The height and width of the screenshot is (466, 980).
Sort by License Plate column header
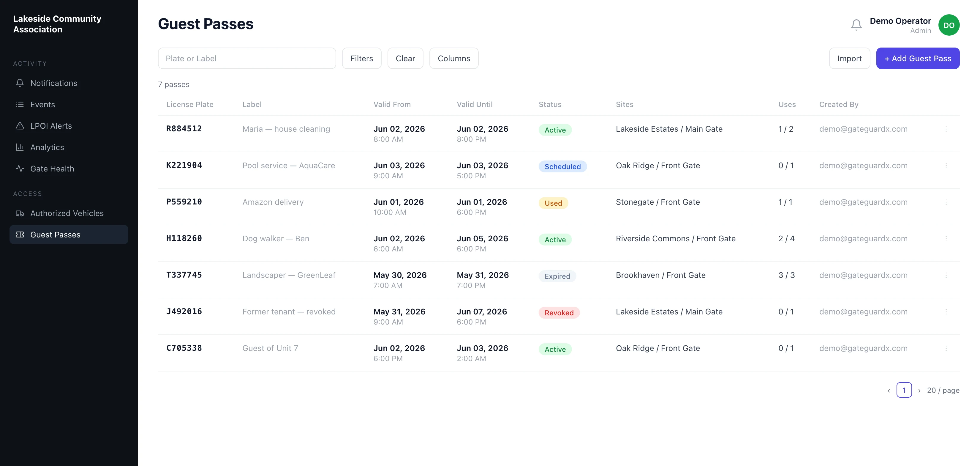[190, 104]
